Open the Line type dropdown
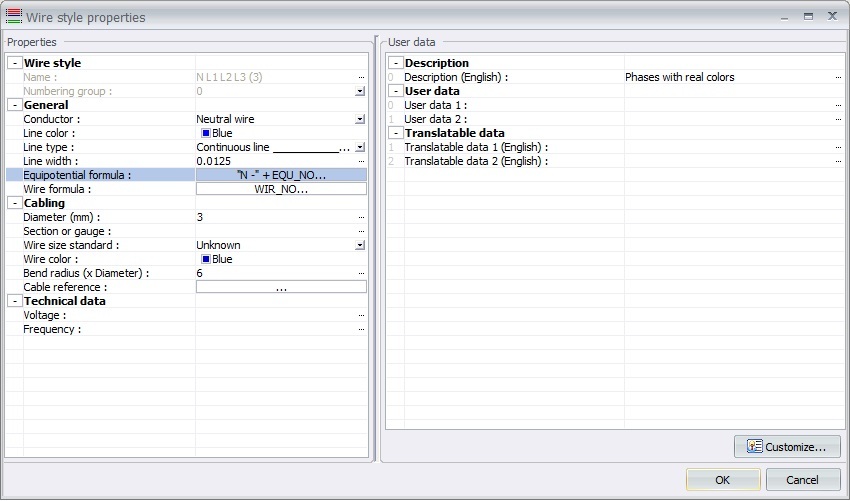The width and height of the screenshot is (850, 501). point(360,147)
